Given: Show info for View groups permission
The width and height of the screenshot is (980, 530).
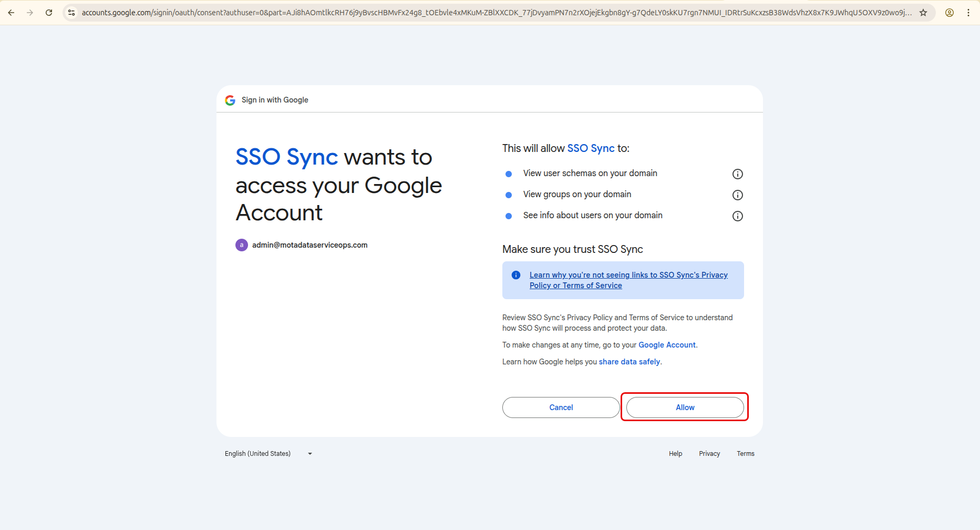Looking at the screenshot, I should [738, 195].
